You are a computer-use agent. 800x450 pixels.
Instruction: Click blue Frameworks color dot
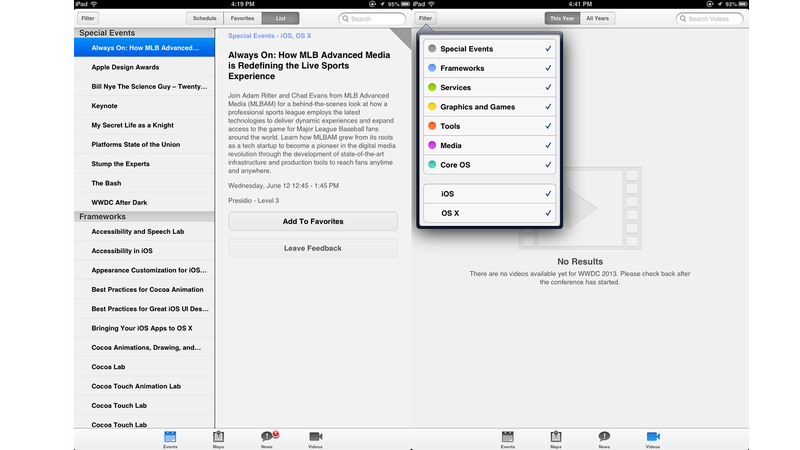click(x=432, y=68)
